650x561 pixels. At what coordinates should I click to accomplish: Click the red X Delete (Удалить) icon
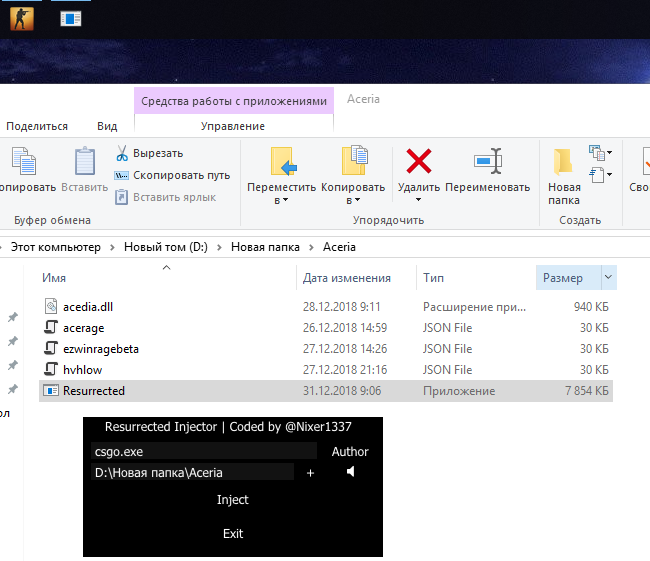[x=419, y=161]
